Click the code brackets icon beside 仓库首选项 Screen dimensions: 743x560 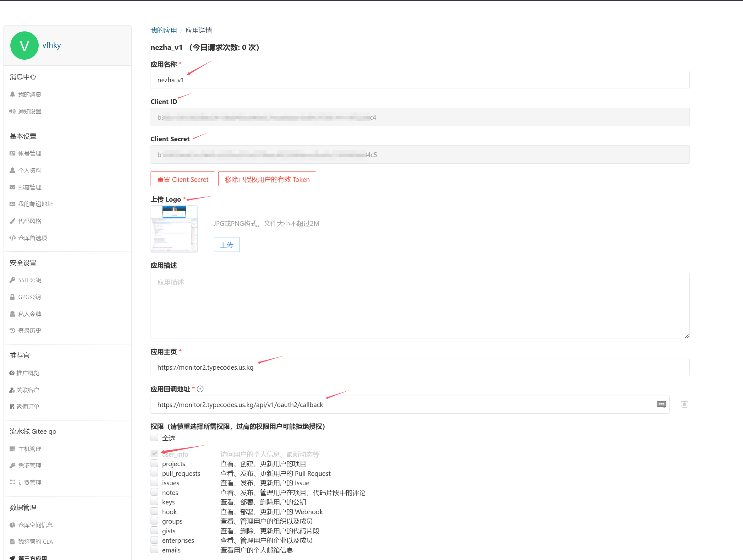pos(13,238)
